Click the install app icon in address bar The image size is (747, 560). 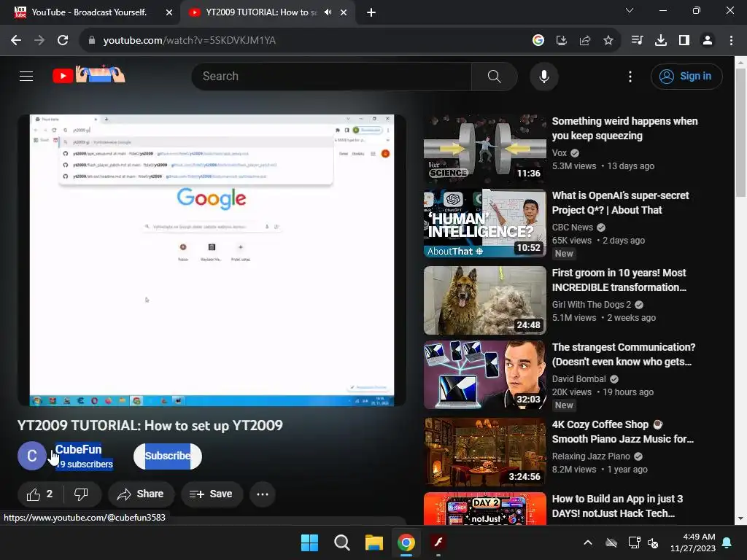click(x=562, y=41)
